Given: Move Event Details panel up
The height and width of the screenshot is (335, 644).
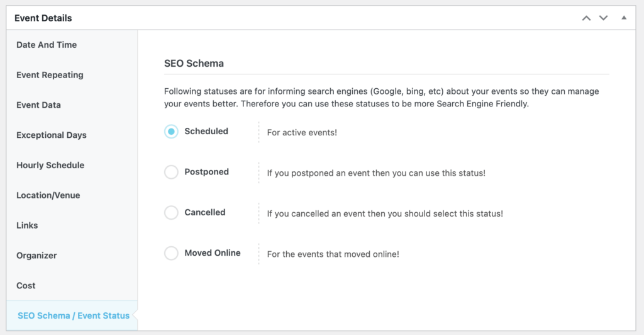Looking at the screenshot, I should [586, 18].
